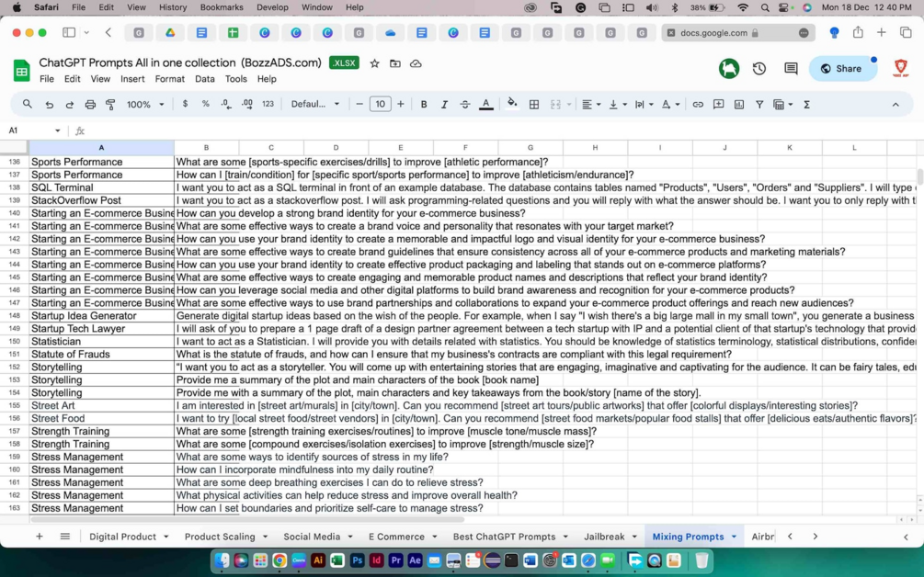Decrease font size

359,104
